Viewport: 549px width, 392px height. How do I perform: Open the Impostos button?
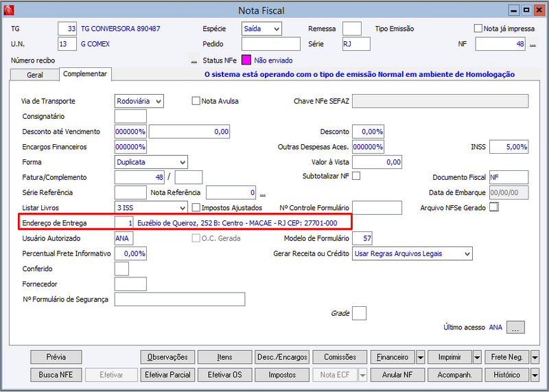pos(282,375)
